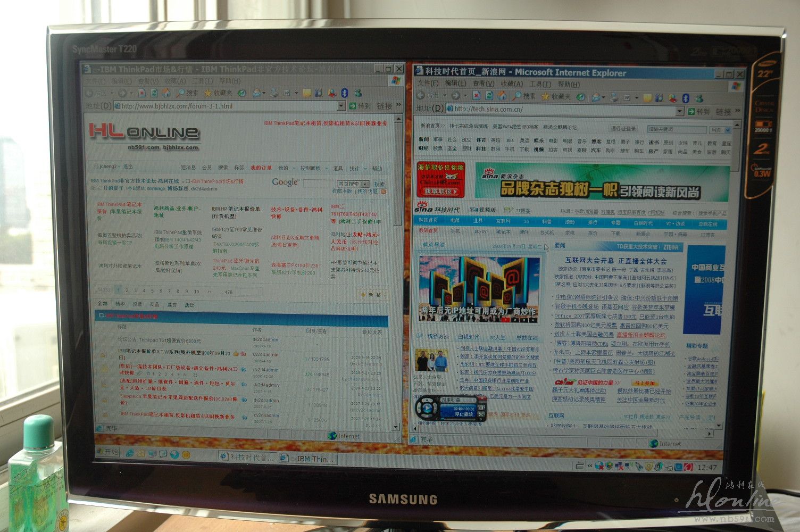Screen dimensions: 800x532
Task: Click play button on floating media player
Action: click(x=427, y=409)
